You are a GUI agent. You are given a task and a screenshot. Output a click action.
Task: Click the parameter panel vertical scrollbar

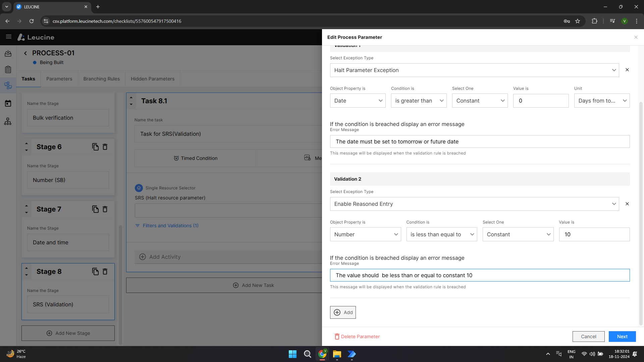[x=641, y=213]
